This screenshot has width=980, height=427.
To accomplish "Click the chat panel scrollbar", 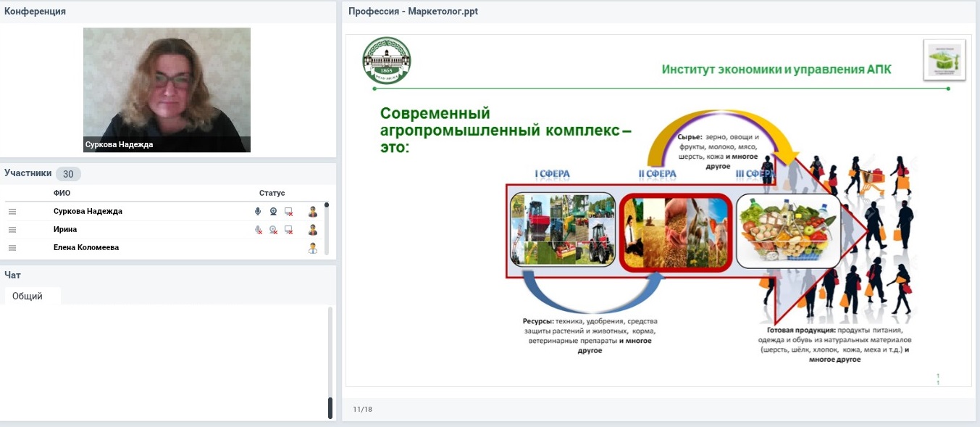I will pyautogui.click(x=330, y=362).
